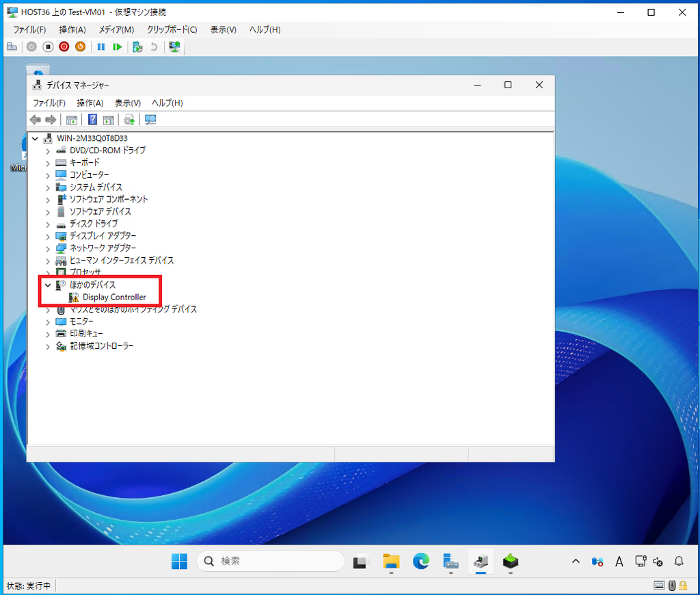Pause the virtual machine

101,47
